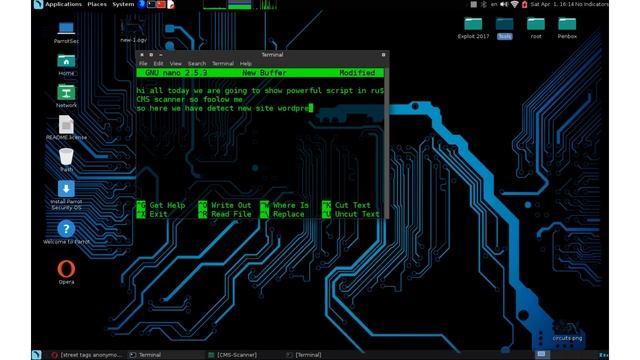This screenshot has height=360, width=640.
Task: Switch to the Opera taskbar window
Action: click(87, 355)
